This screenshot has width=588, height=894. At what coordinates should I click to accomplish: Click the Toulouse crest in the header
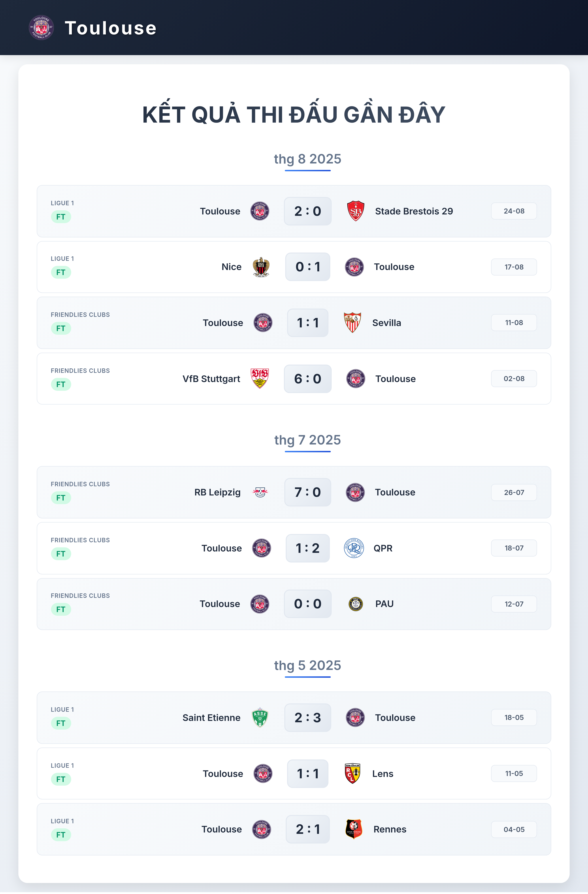click(x=41, y=27)
